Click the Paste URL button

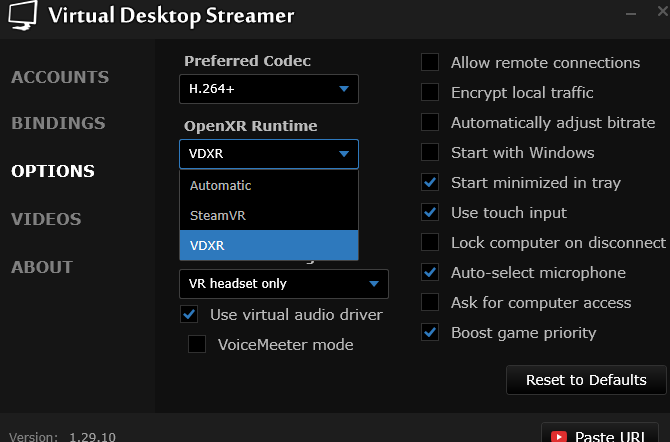coord(600,433)
